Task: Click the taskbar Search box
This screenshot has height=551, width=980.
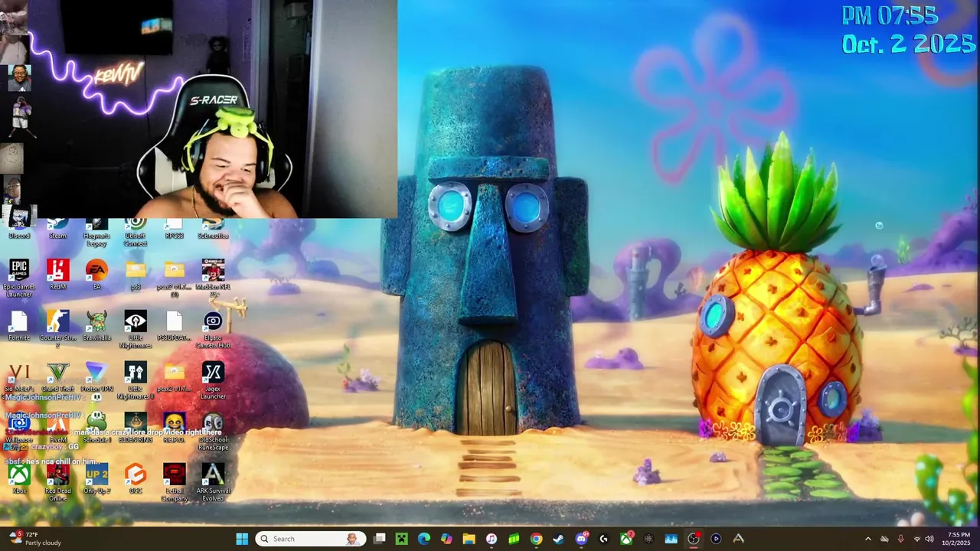Action: [x=310, y=539]
